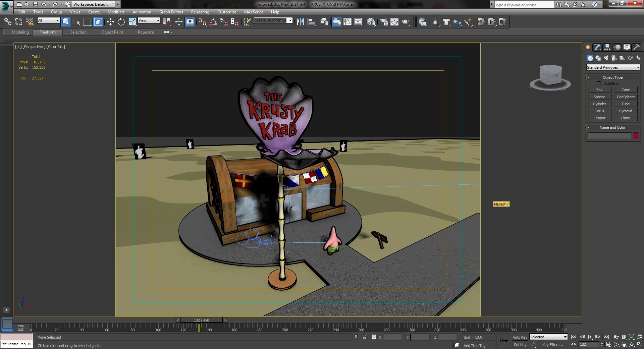
Task: Open the Curve Editor
Action: (347, 22)
